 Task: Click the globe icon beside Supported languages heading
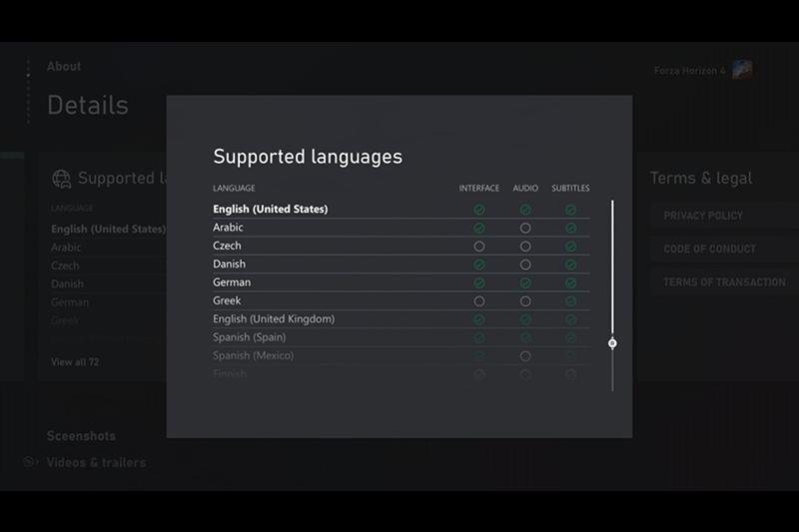(x=62, y=179)
